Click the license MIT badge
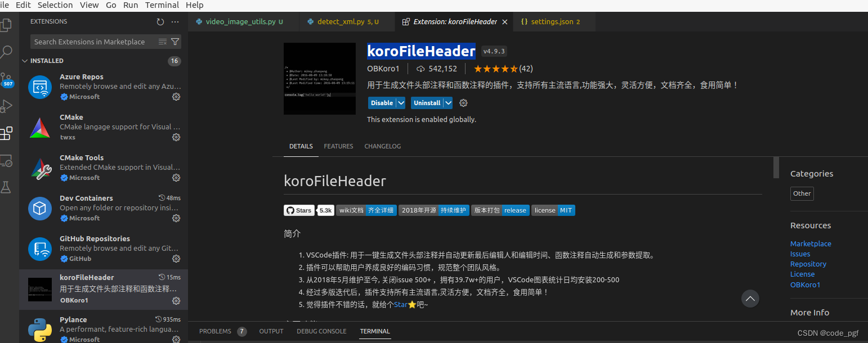This screenshot has width=868, height=343. 553,210
